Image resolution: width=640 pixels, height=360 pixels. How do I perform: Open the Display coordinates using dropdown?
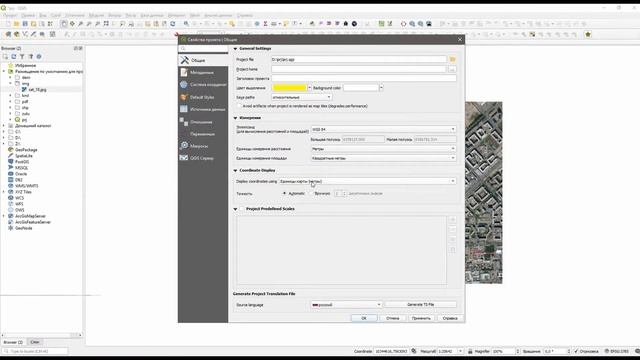tap(367, 181)
